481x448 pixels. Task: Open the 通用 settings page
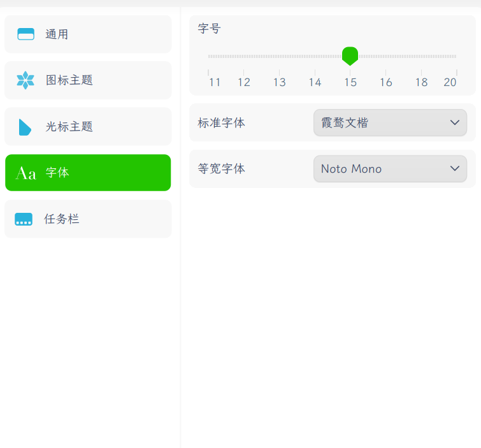[88, 34]
